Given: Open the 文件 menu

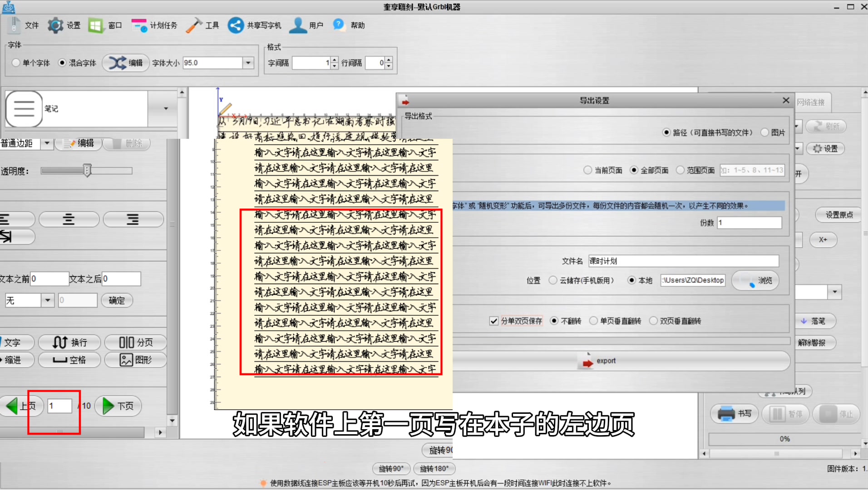Looking at the screenshot, I should click(24, 25).
